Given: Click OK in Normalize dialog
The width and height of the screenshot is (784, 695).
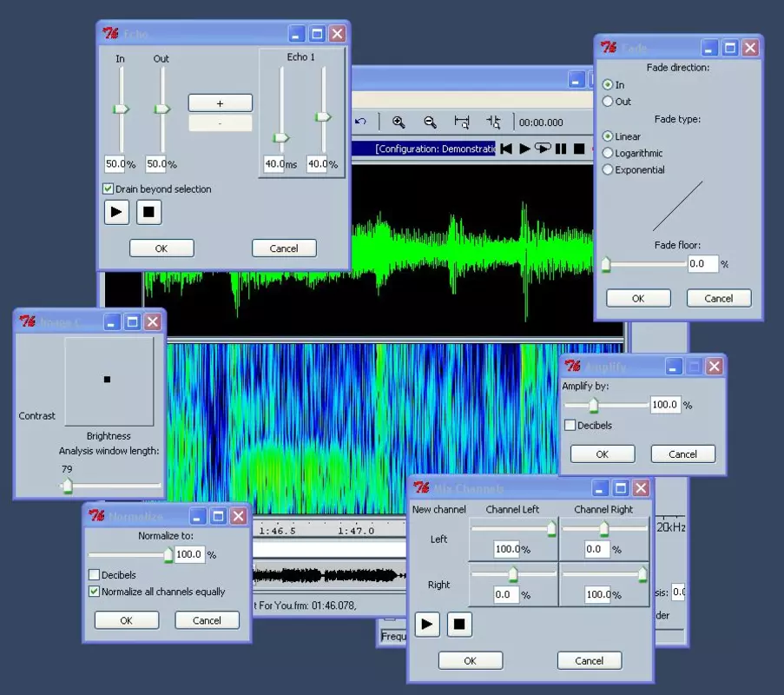Looking at the screenshot, I should click(127, 620).
